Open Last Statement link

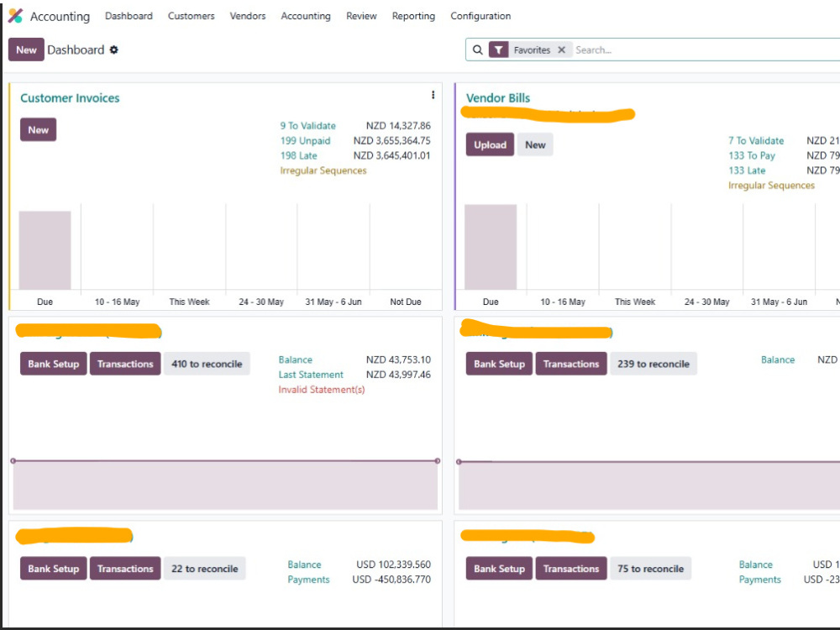(311, 375)
